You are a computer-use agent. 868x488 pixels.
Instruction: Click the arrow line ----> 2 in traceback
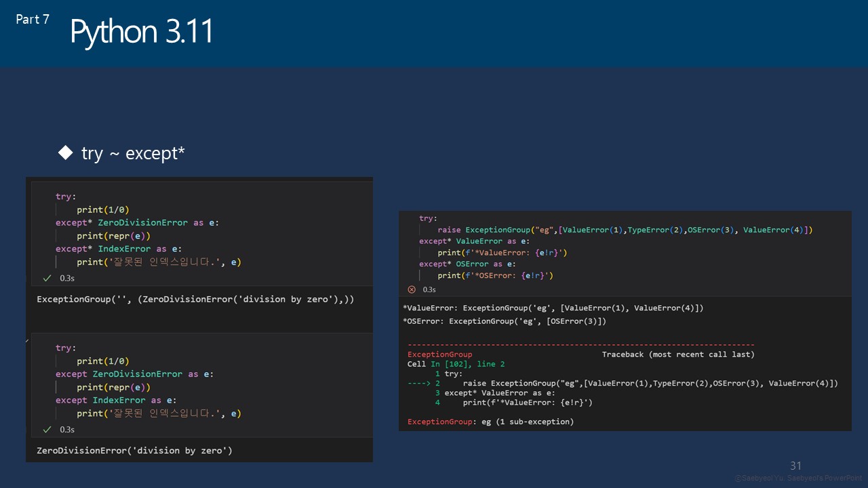click(623, 384)
